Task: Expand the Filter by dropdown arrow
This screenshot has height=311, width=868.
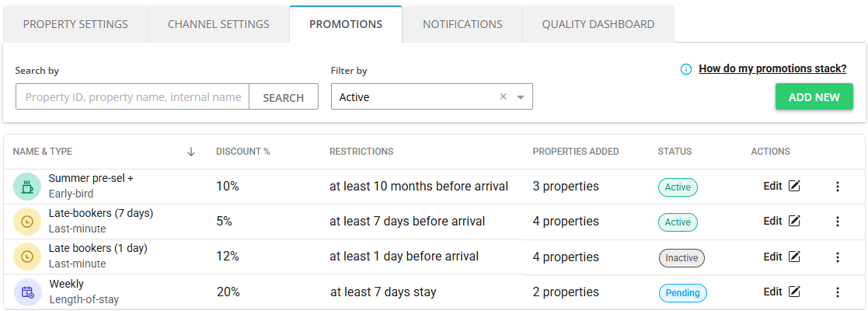Action: point(521,97)
